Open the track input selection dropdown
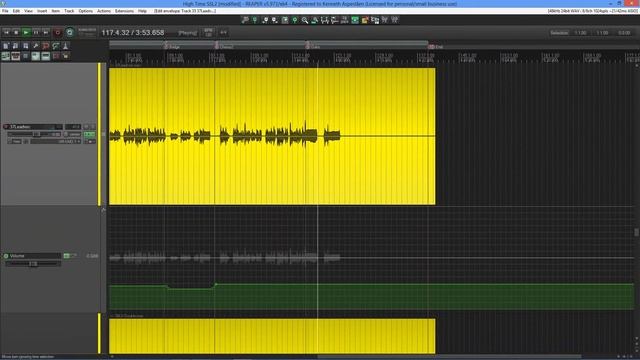 point(56,142)
